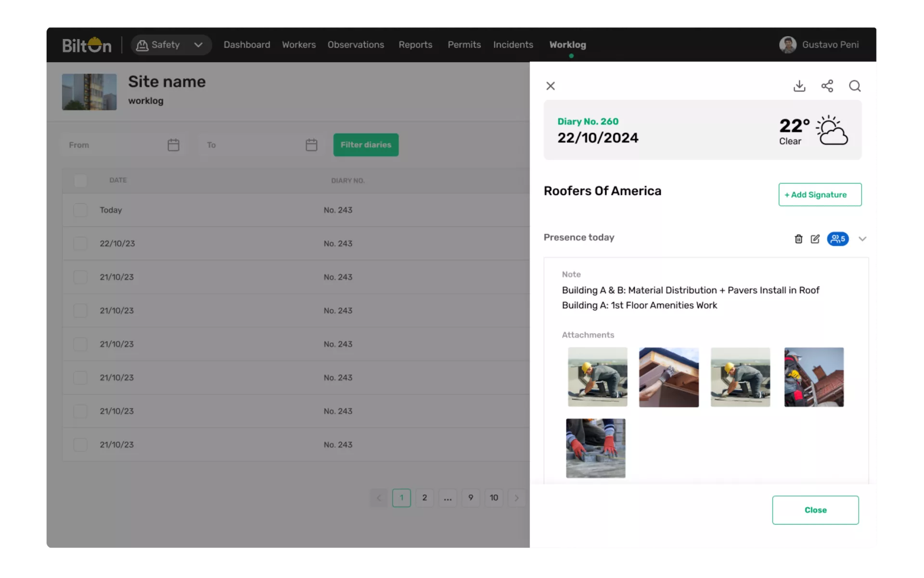924x578 pixels.
Task: Share the diary
Action: [827, 86]
